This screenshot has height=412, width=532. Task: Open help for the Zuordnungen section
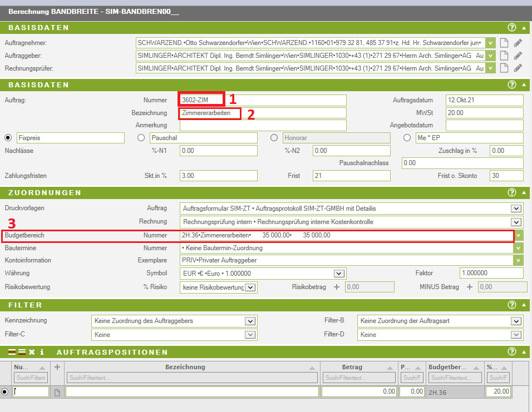[x=512, y=193]
